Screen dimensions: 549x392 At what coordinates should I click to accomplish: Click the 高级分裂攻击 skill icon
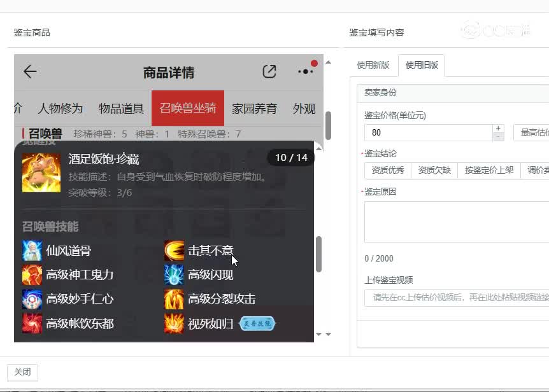(x=174, y=299)
